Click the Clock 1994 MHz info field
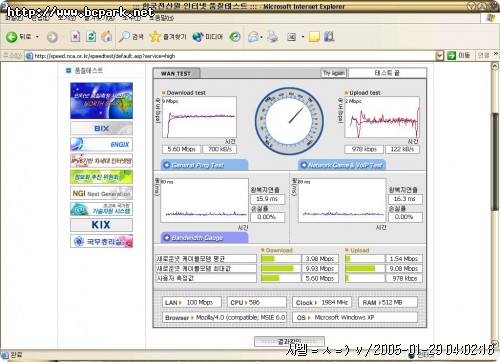The width and height of the screenshot is (500, 362). (x=322, y=302)
